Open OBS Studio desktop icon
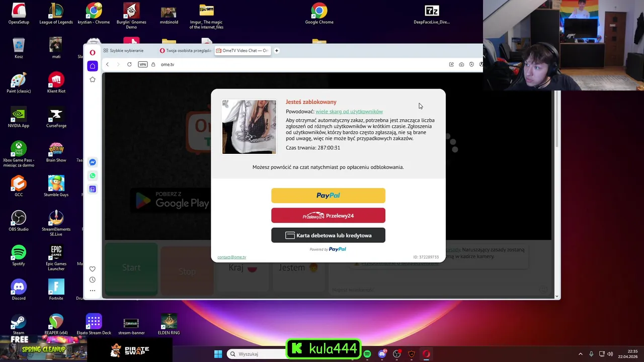Image resolution: width=644 pixels, height=362 pixels. [x=19, y=221]
